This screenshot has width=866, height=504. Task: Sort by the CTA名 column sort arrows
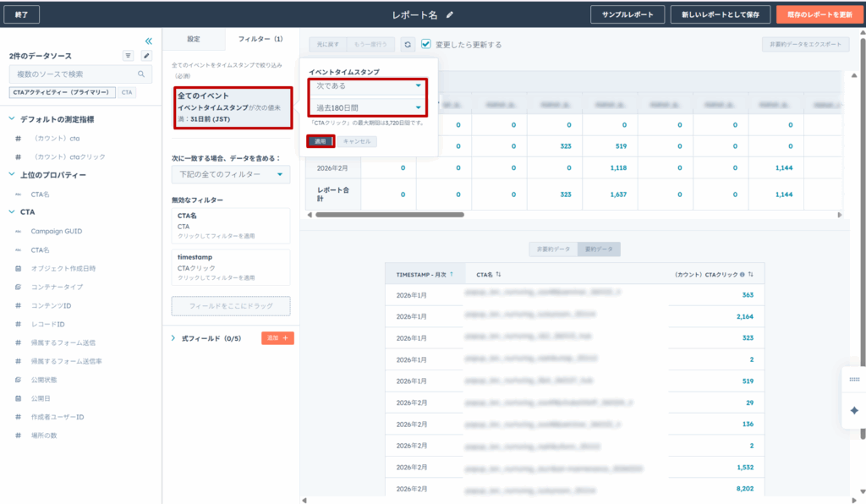(x=499, y=274)
